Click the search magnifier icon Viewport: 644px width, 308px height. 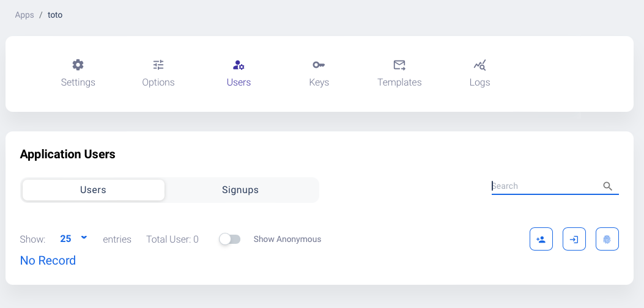607,186
